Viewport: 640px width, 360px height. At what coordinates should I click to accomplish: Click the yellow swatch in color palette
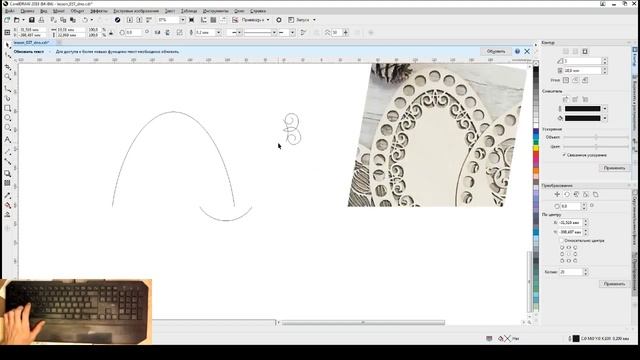point(536,149)
